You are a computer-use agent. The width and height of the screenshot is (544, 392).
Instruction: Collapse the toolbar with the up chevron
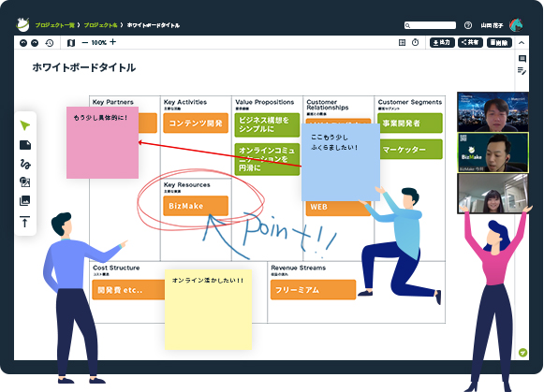pos(522,43)
